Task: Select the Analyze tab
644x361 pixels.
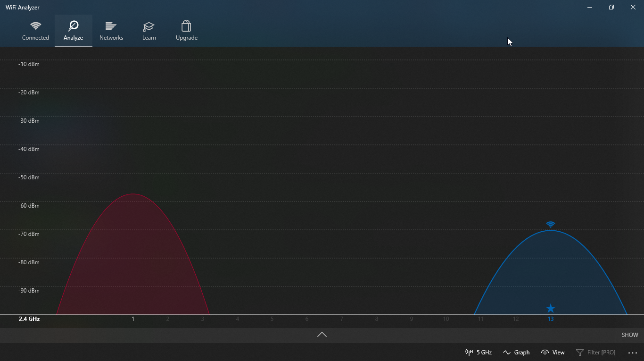Action: pyautogui.click(x=73, y=31)
